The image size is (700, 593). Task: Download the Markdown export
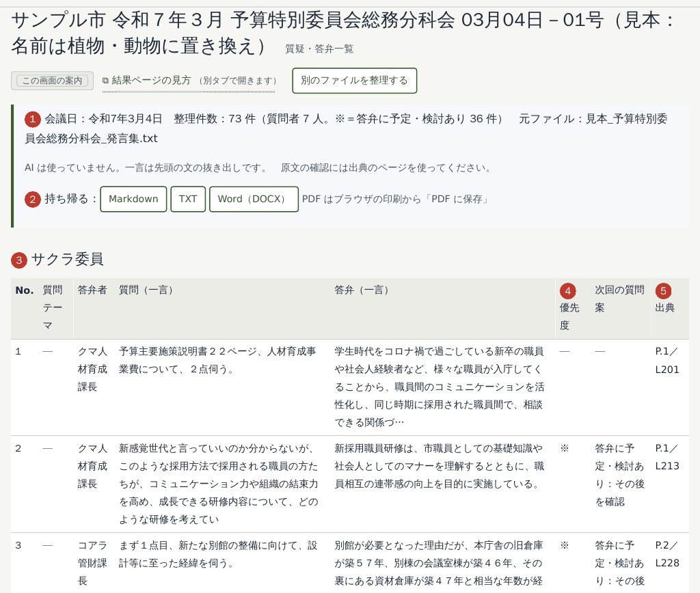133,199
